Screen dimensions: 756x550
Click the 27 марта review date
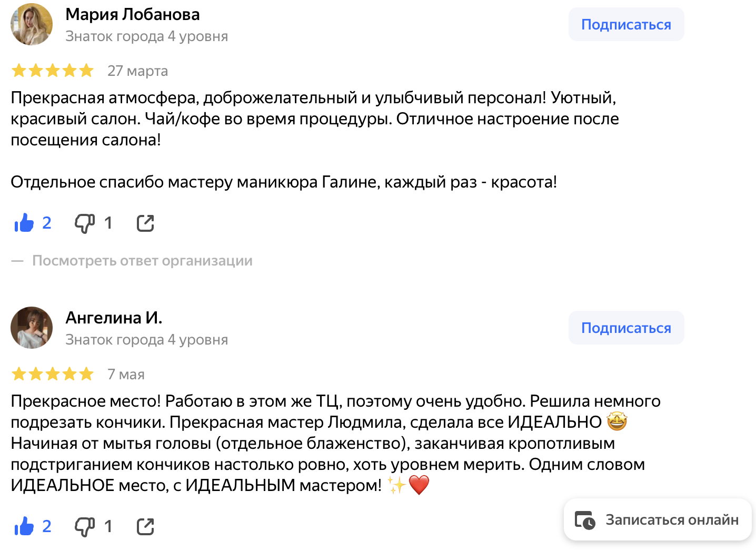point(137,71)
